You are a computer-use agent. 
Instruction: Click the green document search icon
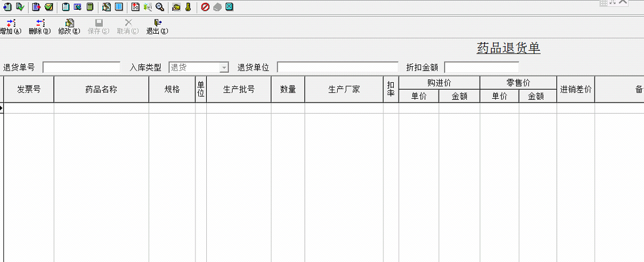pyautogui.click(x=147, y=7)
